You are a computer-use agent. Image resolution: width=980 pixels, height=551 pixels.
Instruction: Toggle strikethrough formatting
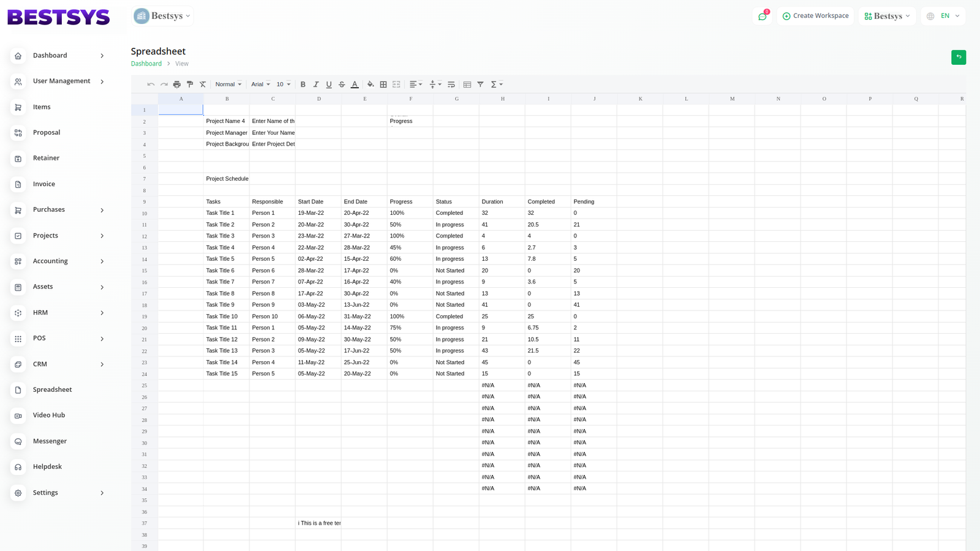342,84
